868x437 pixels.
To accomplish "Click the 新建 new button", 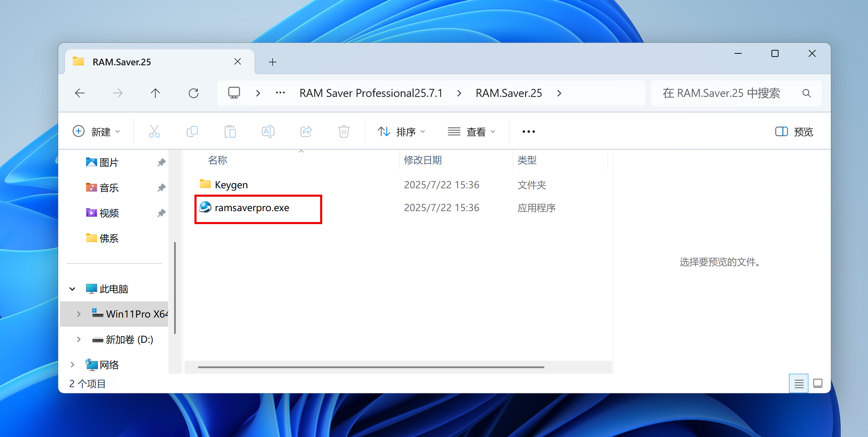I will [x=97, y=132].
